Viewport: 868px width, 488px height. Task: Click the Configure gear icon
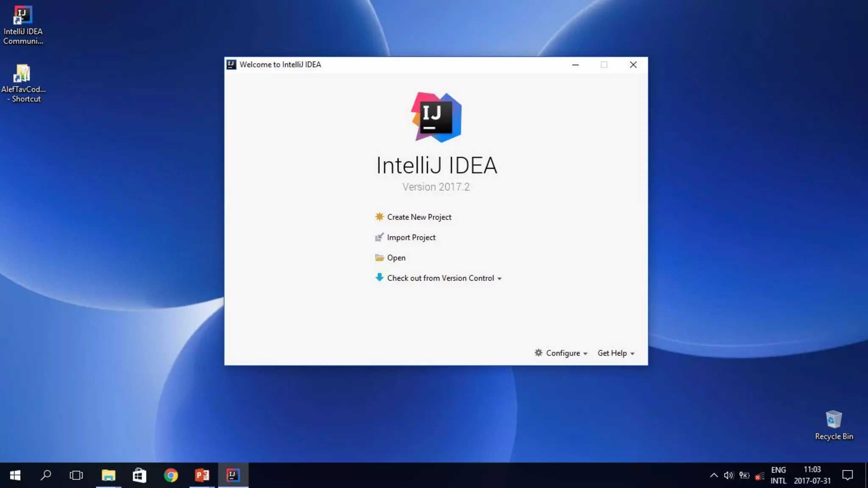(x=538, y=352)
